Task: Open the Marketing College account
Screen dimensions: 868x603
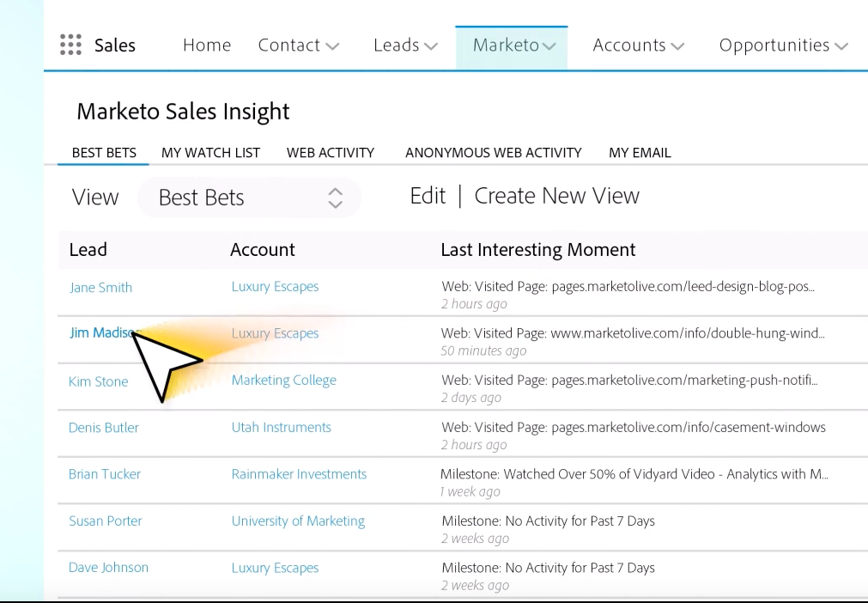Action: click(284, 381)
